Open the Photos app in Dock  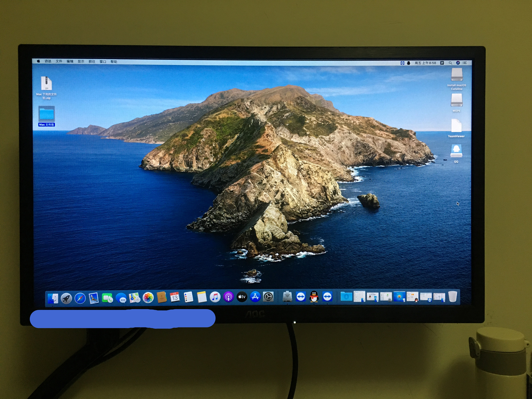(x=148, y=298)
